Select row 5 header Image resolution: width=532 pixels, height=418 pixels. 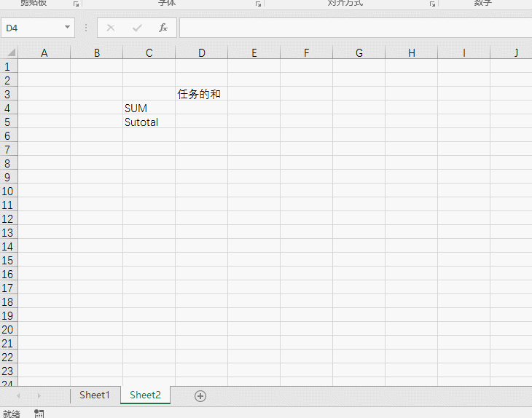click(x=9, y=122)
